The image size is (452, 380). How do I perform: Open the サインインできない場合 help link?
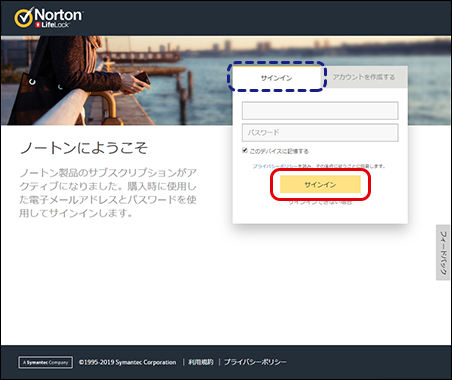[x=320, y=202]
